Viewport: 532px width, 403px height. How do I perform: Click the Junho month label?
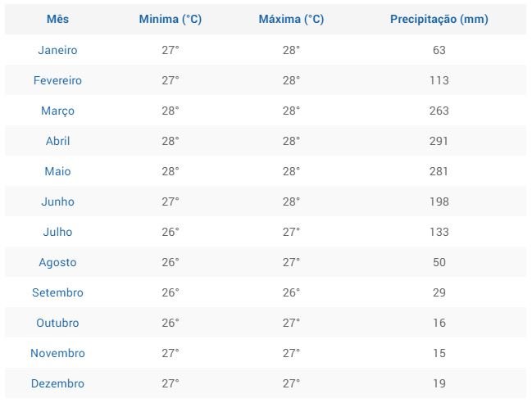pos(57,201)
